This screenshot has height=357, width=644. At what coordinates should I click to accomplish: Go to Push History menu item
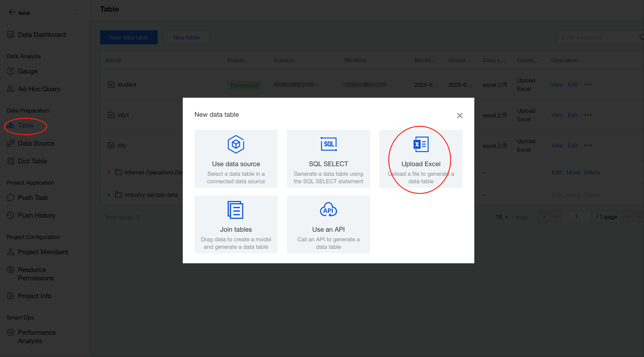pyautogui.click(x=36, y=215)
